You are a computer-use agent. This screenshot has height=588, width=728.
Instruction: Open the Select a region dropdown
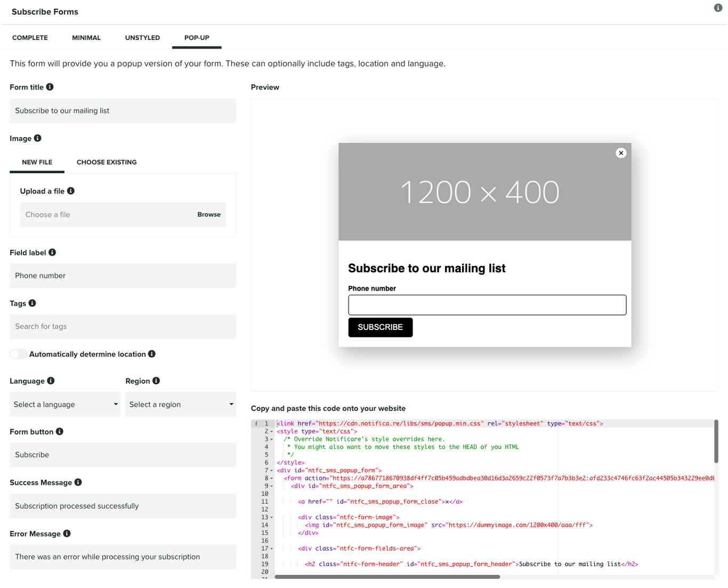tap(181, 404)
